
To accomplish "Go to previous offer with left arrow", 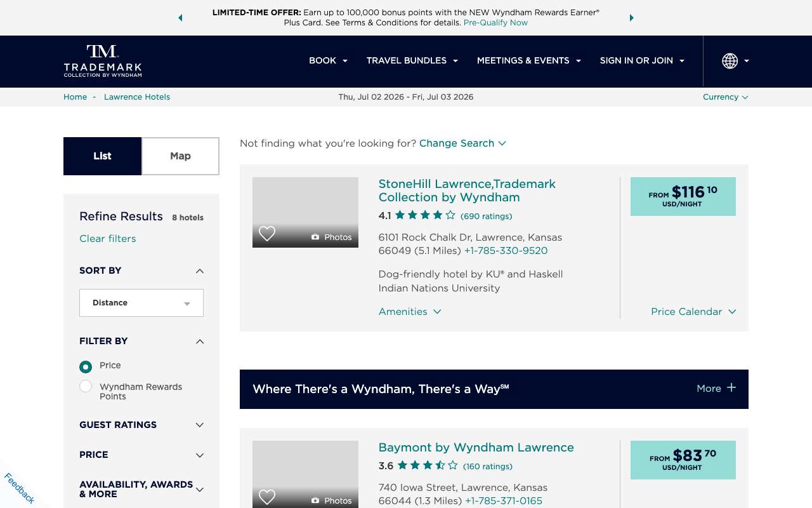I will [180, 18].
